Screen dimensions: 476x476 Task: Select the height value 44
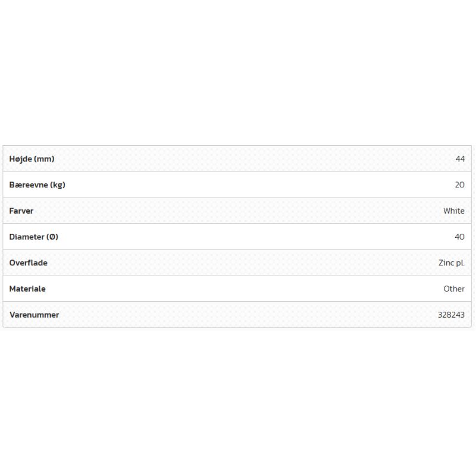coord(460,159)
